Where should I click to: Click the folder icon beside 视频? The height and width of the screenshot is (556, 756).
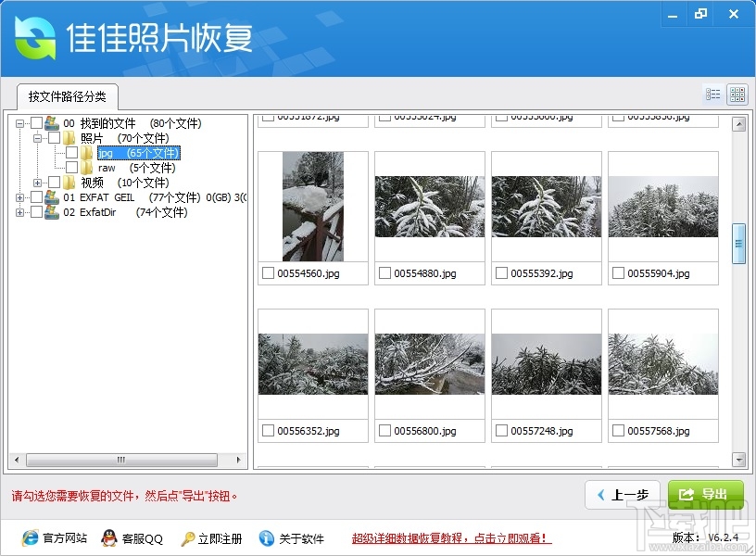pyautogui.click(x=69, y=183)
